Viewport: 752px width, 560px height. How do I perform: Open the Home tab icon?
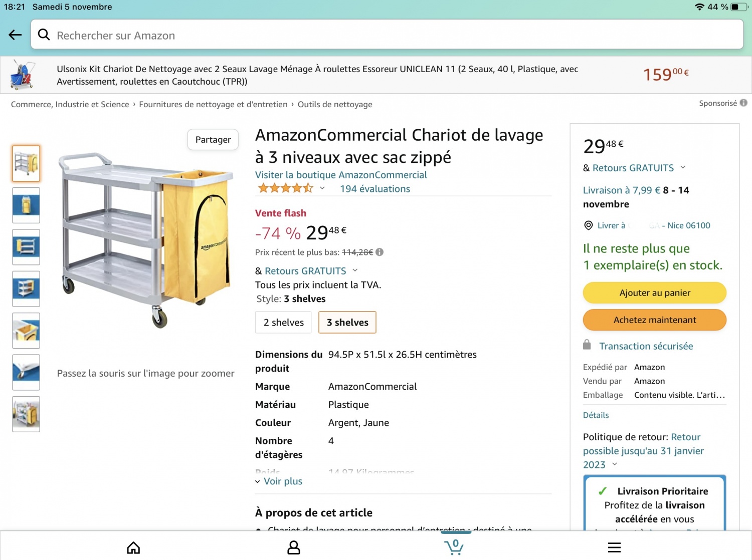click(x=133, y=547)
